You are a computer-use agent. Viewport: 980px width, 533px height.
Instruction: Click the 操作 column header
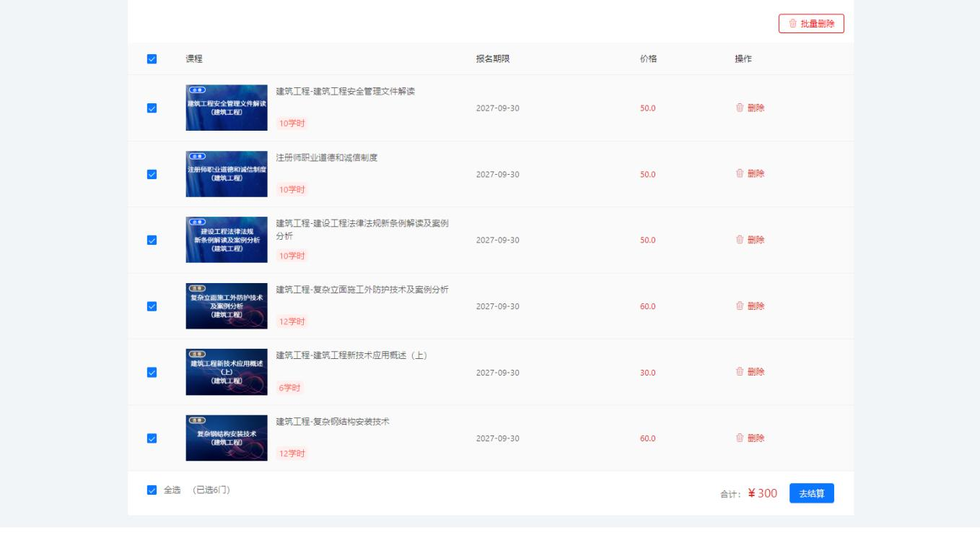[743, 59]
